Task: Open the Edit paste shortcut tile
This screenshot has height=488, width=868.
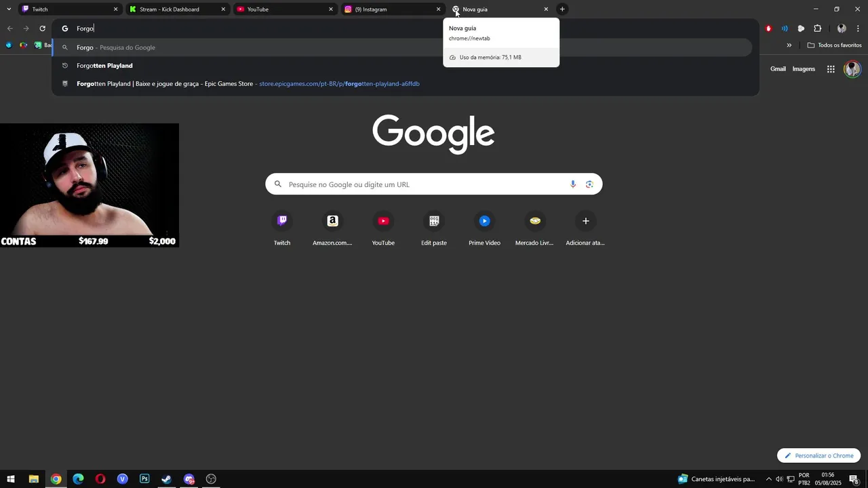Action: (434, 229)
